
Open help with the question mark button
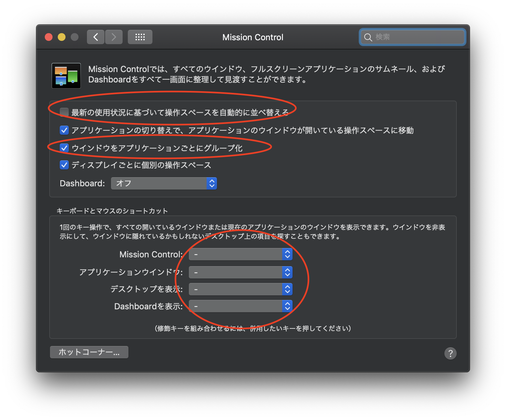(x=450, y=353)
